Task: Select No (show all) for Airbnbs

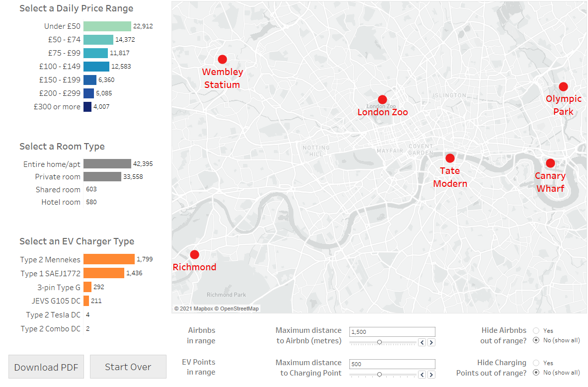Action: point(536,340)
